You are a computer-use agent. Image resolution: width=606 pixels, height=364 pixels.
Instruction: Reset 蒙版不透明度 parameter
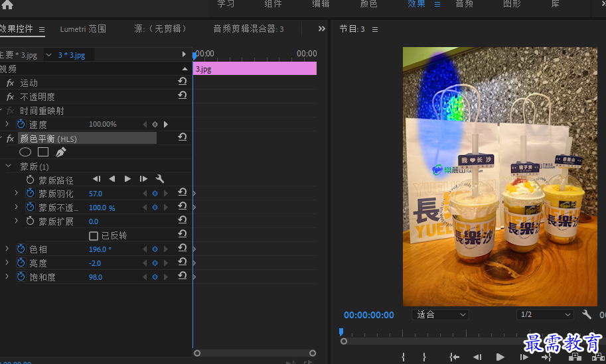coord(183,206)
